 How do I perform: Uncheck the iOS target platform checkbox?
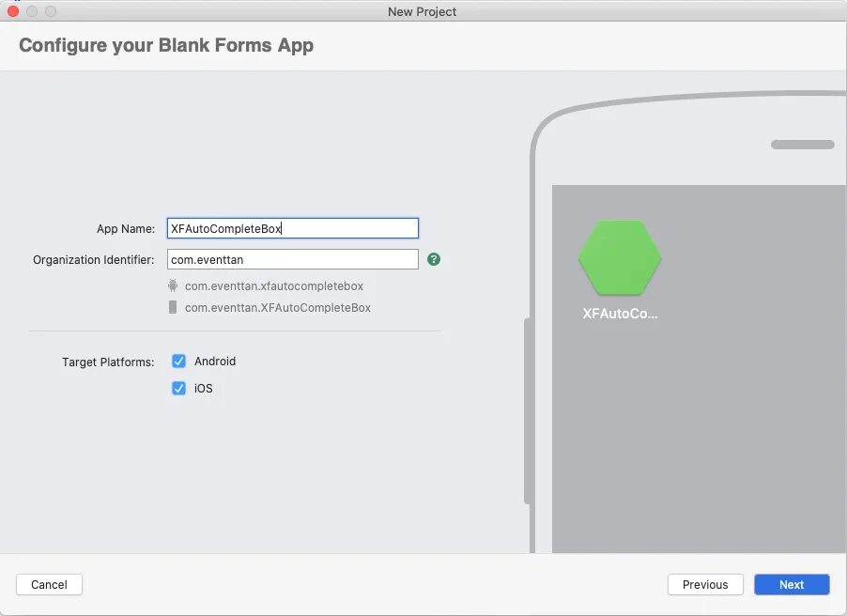tap(178, 388)
